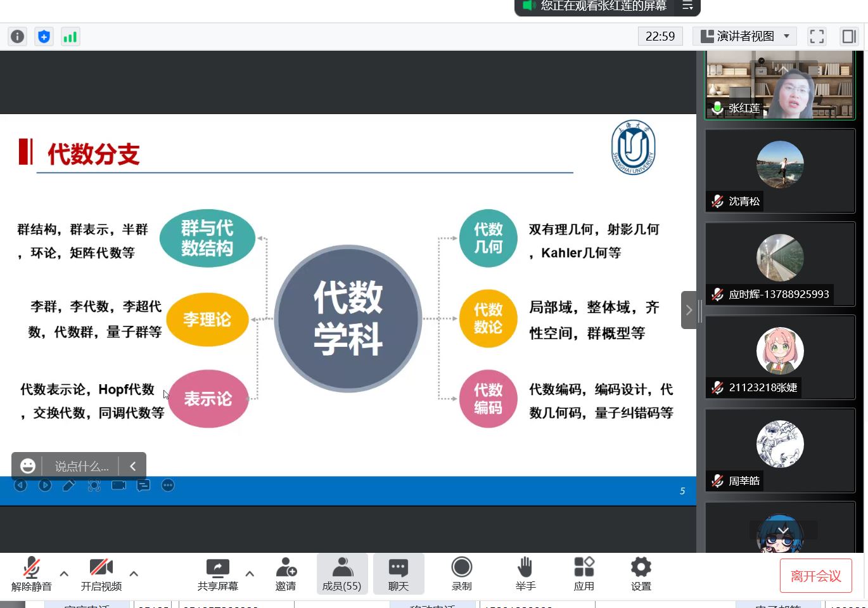Raise hand with 举手
This screenshot has height=608, width=868.
pyautogui.click(x=525, y=574)
